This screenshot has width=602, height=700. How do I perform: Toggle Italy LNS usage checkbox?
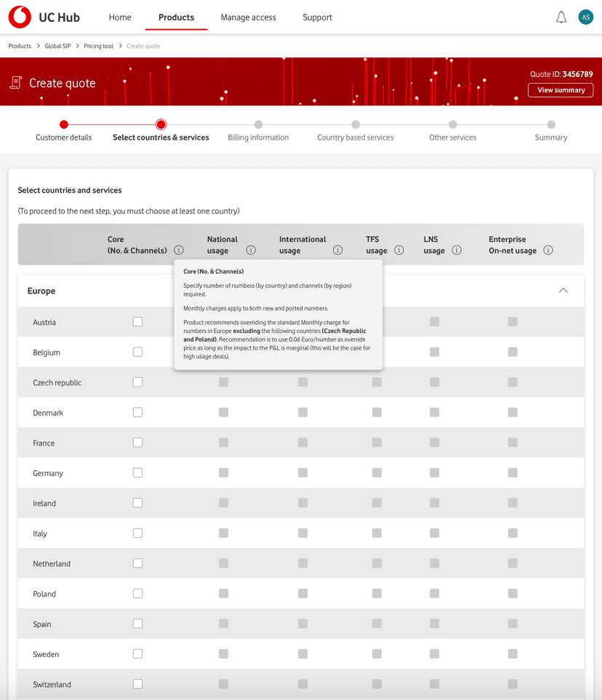(435, 533)
